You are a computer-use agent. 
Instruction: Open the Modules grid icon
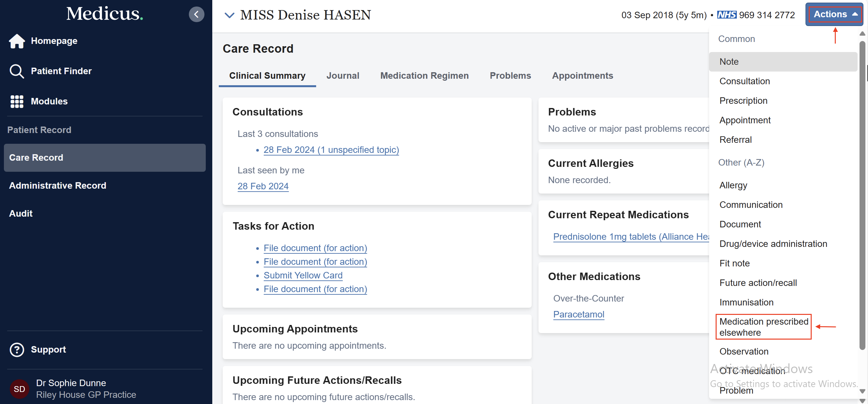tap(17, 101)
